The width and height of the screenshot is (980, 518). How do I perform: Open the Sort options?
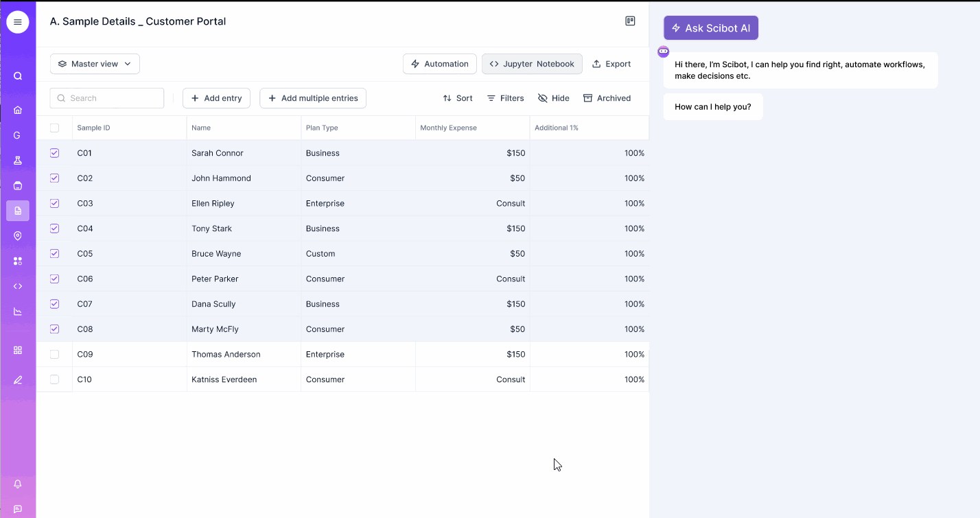pyautogui.click(x=457, y=97)
